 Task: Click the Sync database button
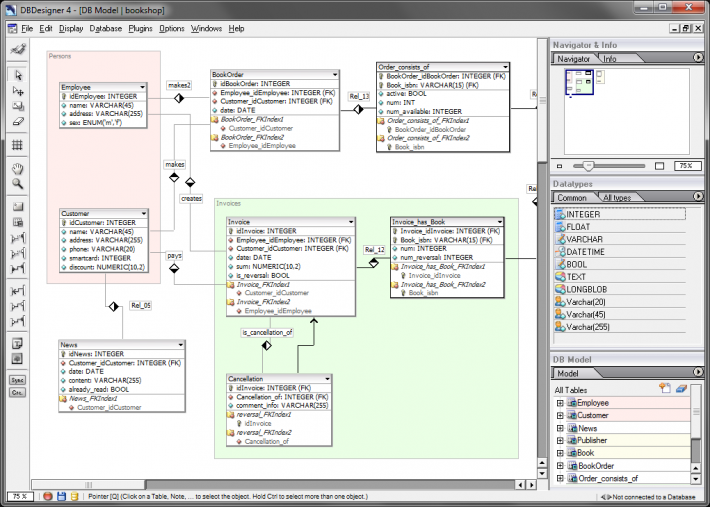(18, 380)
